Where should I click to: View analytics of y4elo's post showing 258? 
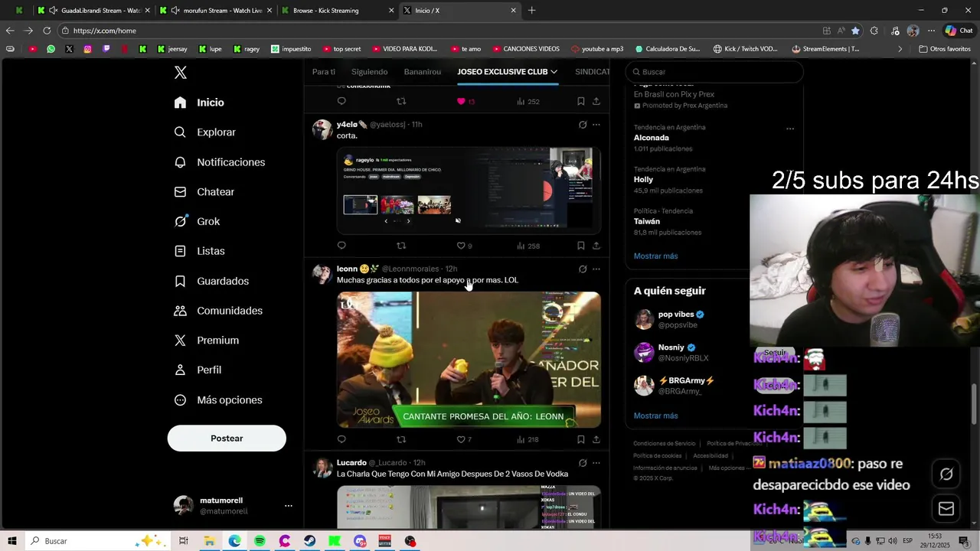point(528,246)
